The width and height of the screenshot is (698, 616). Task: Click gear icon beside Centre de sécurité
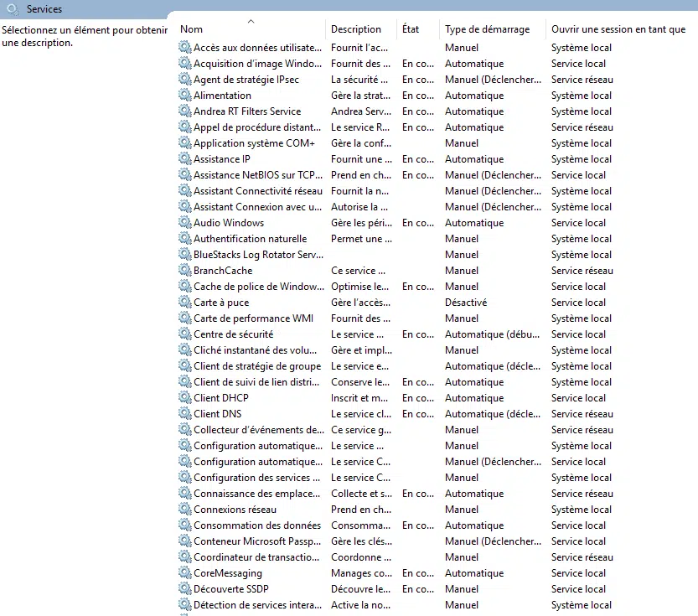coord(184,334)
